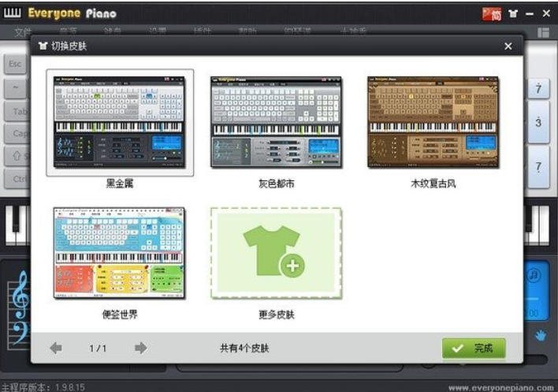Choose the 灰色都市 skin thumbnail
The width and height of the screenshot is (558, 392).
point(276,122)
